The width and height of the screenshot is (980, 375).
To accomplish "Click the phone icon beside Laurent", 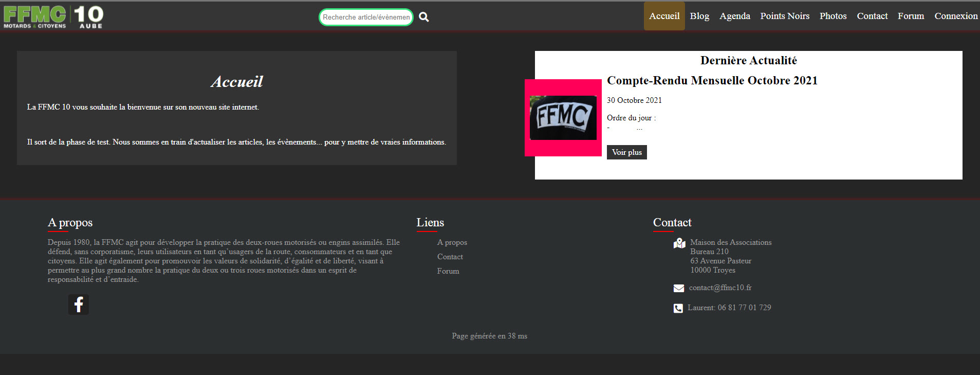I will tap(678, 308).
